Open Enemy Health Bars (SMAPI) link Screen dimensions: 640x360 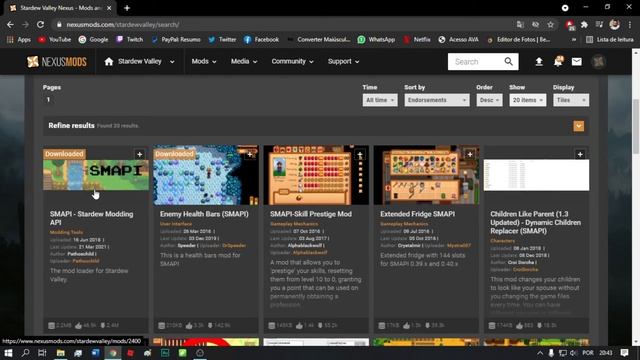pos(204,214)
